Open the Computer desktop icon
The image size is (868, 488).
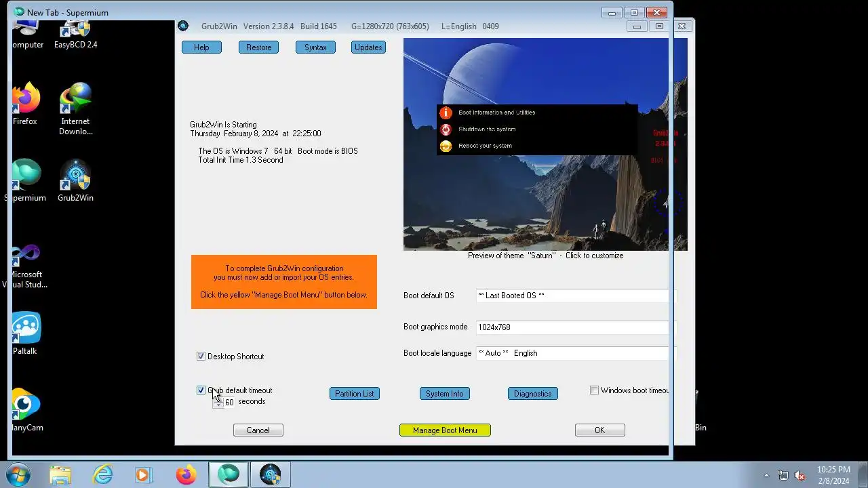(x=27, y=34)
